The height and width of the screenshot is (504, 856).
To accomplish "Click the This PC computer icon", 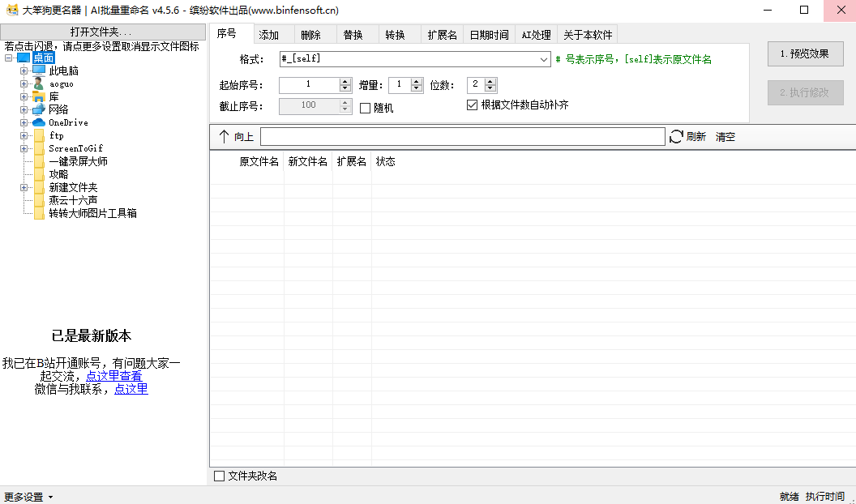I will click(x=38, y=70).
